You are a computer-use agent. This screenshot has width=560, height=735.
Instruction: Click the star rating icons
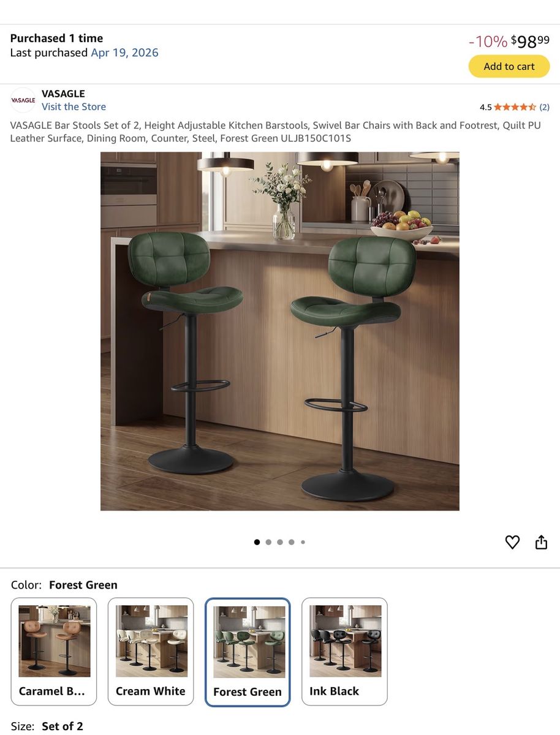[x=515, y=107]
